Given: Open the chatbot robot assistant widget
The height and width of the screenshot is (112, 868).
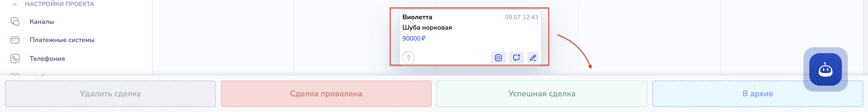Looking at the screenshot, I should [825, 70].
